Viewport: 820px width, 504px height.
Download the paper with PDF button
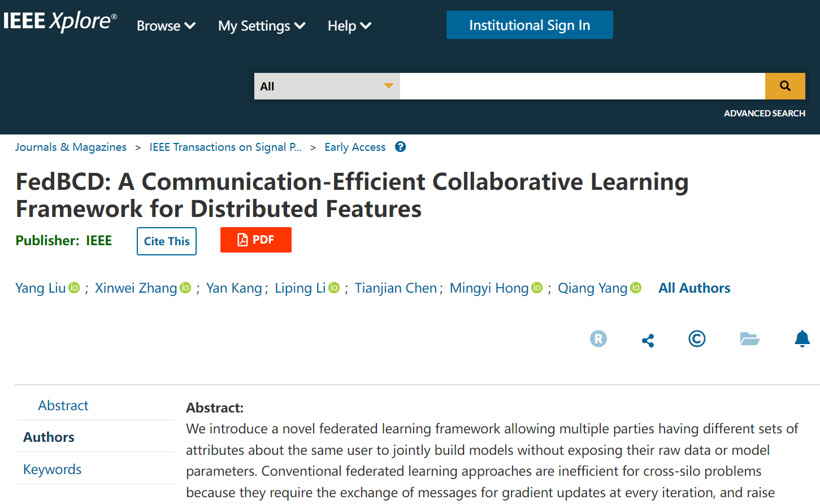coord(255,240)
